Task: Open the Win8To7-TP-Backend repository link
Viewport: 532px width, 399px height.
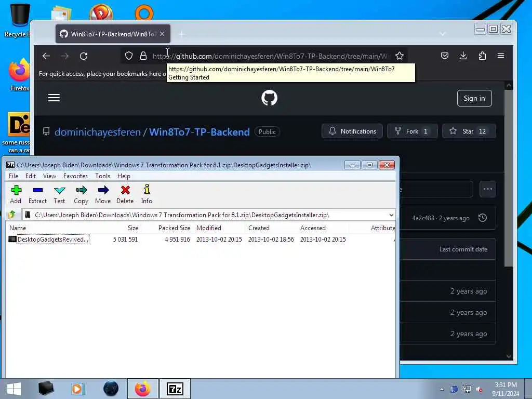Action: (x=199, y=132)
